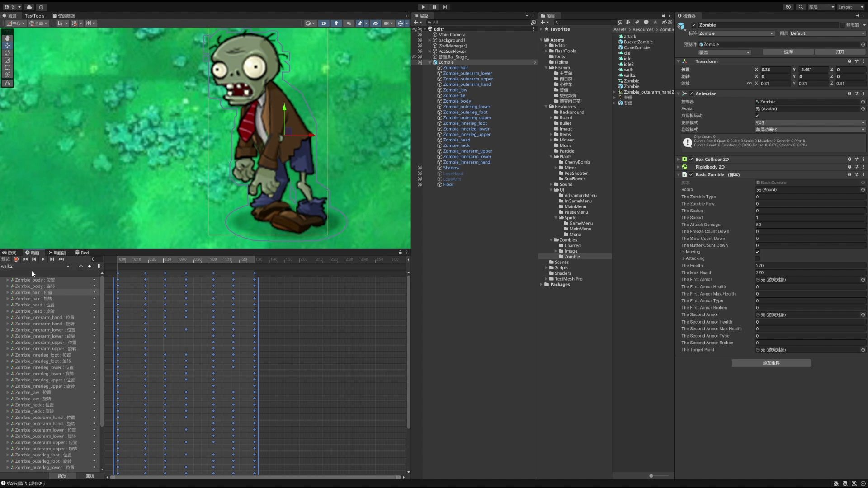Open the Zombies > Charred folder
The height and width of the screenshot is (488, 868).
pos(572,246)
